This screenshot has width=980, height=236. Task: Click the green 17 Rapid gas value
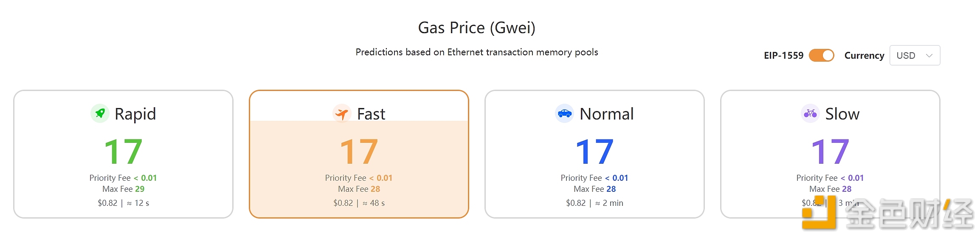point(123,151)
